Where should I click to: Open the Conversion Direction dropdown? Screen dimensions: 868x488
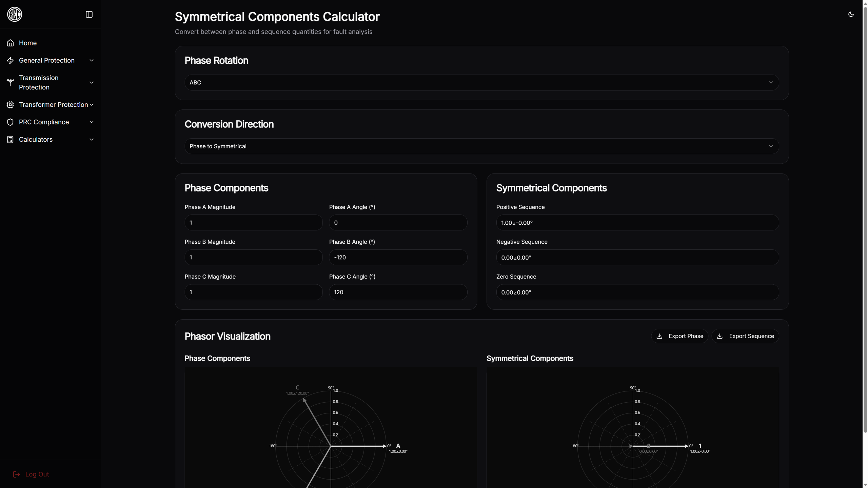(481, 146)
